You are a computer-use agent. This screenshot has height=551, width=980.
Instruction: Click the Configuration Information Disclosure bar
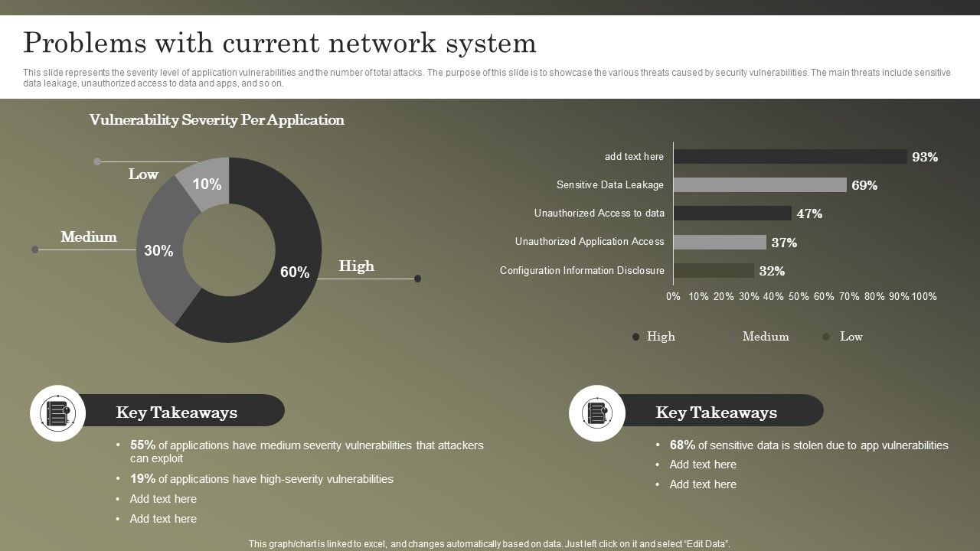pyautogui.click(x=714, y=271)
